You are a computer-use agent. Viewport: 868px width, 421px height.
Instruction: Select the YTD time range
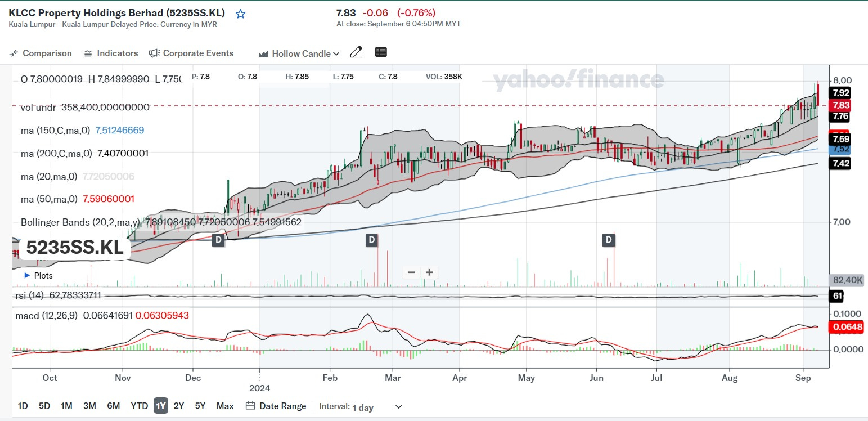[x=139, y=406]
